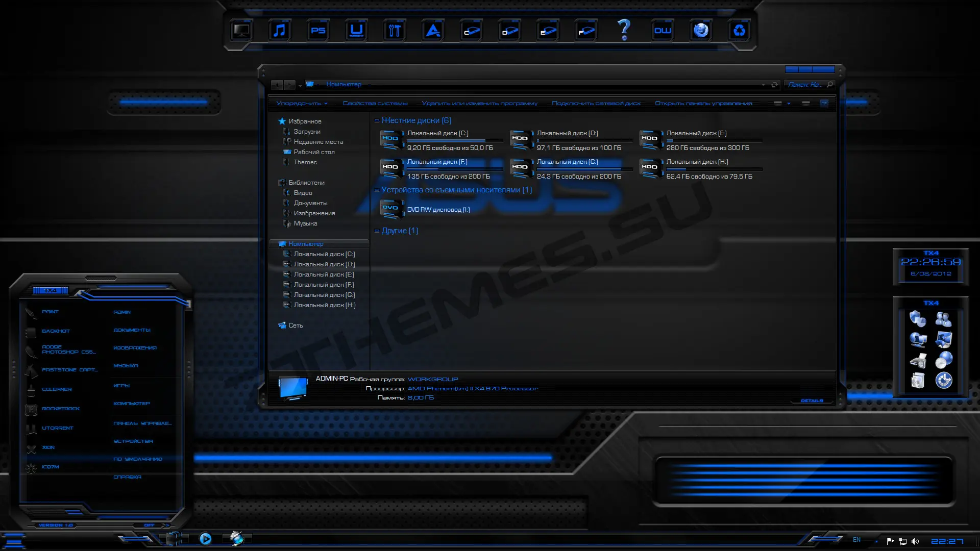Viewport: 980px width, 551px height.
Task: Click Панель управле... in start menu
Action: [142, 423]
